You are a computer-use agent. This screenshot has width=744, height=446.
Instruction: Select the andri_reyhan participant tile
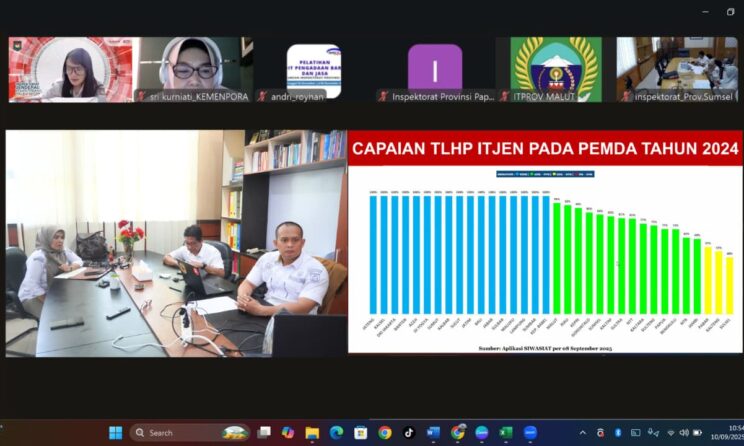[314, 68]
